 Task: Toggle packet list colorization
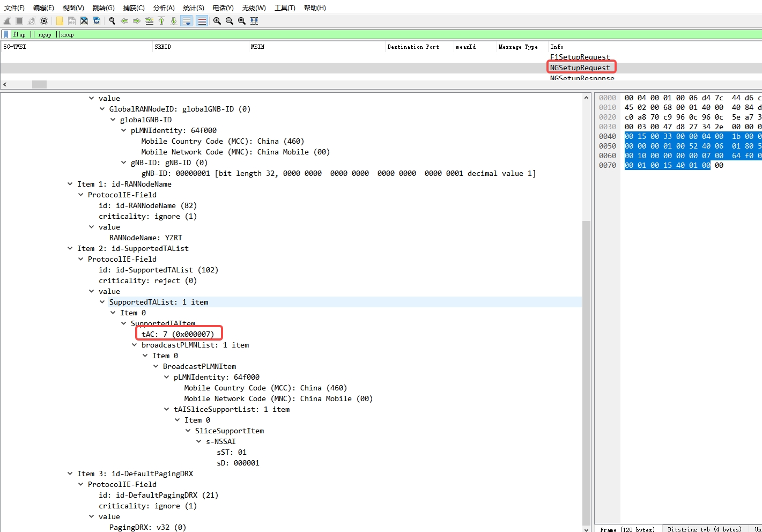point(202,21)
